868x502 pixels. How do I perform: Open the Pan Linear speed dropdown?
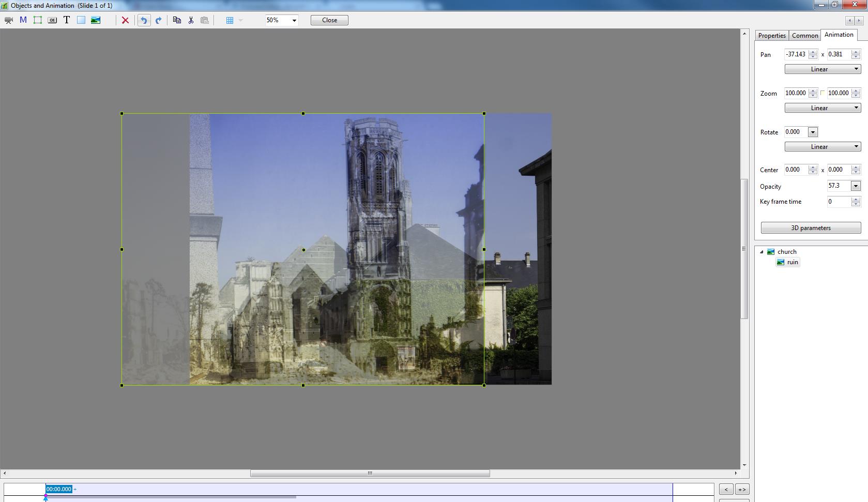823,69
